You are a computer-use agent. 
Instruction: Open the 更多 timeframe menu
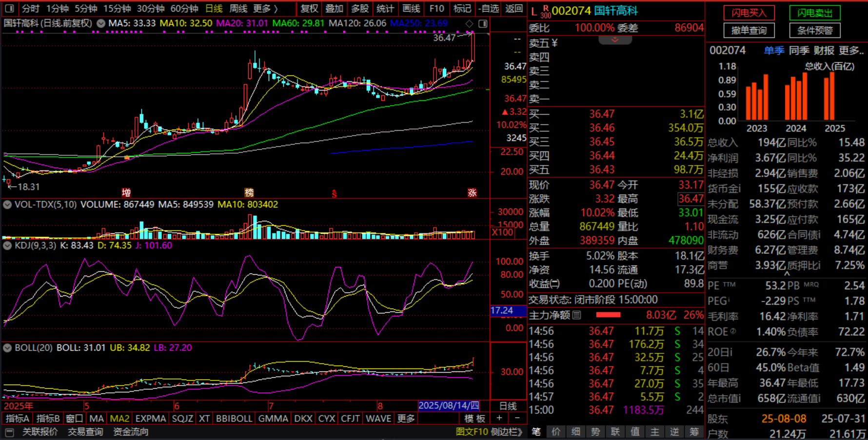[x=265, y=8]
